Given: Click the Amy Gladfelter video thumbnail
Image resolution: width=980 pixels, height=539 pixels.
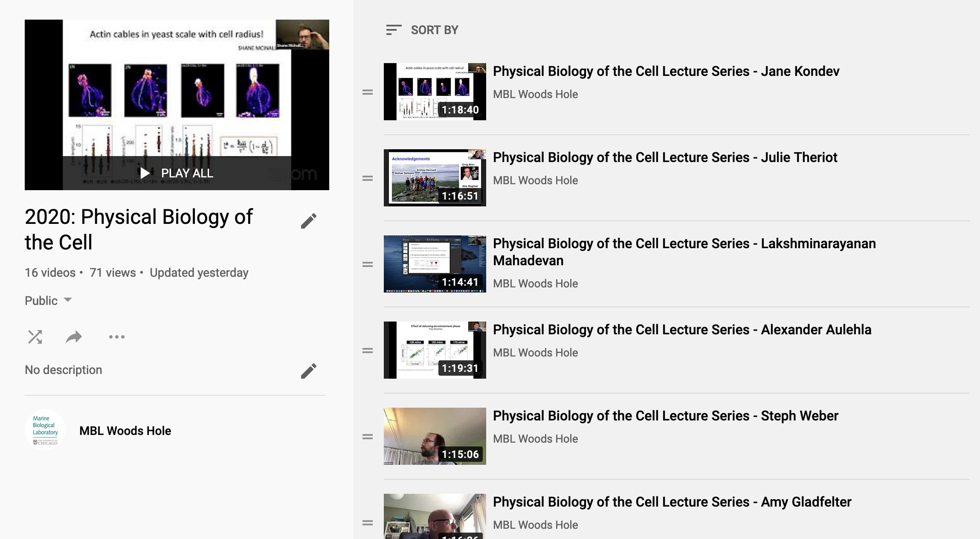Looking at the screenshot, I should (435, 516).
